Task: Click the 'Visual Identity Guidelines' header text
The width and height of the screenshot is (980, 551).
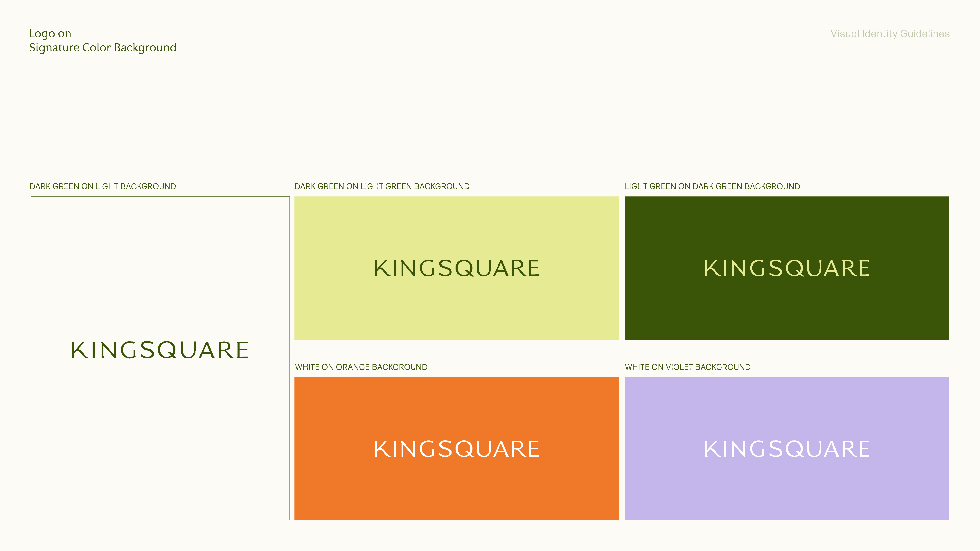Action: 890,34
